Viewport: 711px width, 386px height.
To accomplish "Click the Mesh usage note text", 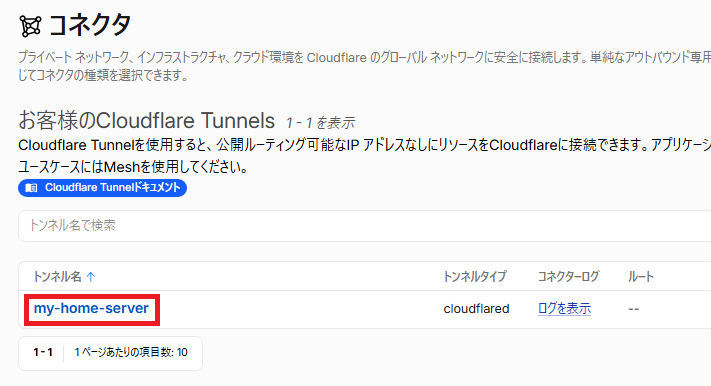I will click(133, 167).
